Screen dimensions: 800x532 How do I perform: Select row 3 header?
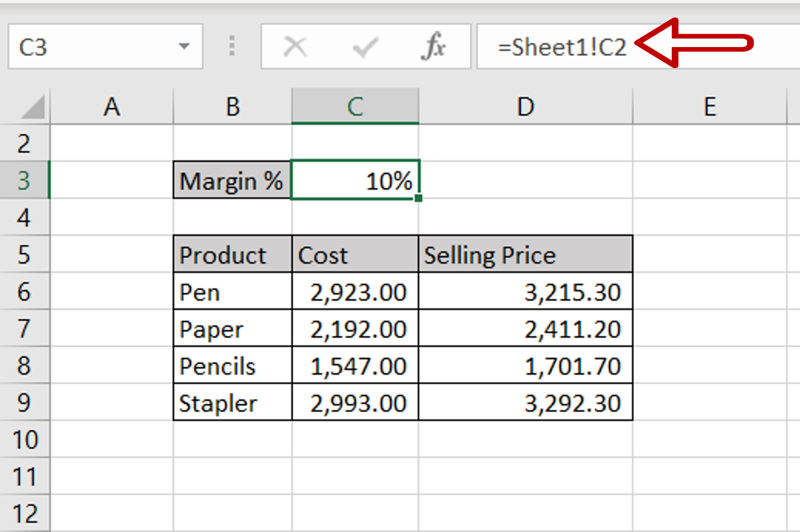pyautogui.click(x=25, y=180)
